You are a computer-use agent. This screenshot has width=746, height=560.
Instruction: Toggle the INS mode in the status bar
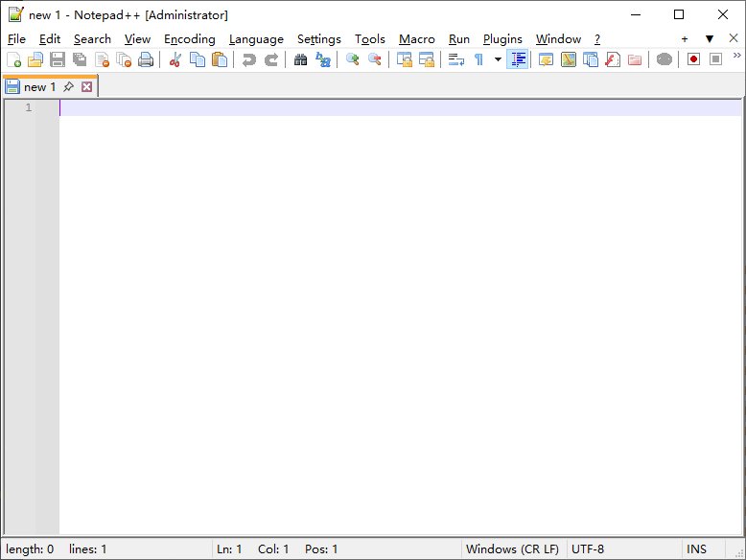(696, 549)
